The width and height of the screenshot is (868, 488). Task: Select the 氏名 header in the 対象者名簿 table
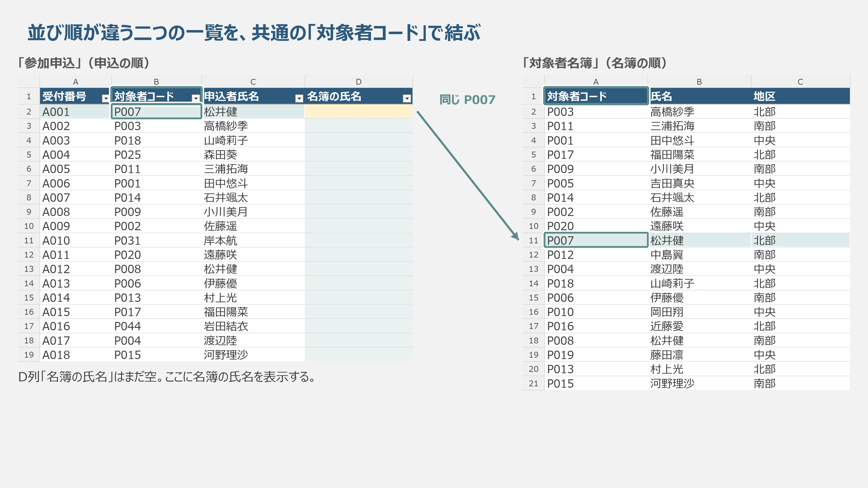pyautogui.click(x=699, y=96)
